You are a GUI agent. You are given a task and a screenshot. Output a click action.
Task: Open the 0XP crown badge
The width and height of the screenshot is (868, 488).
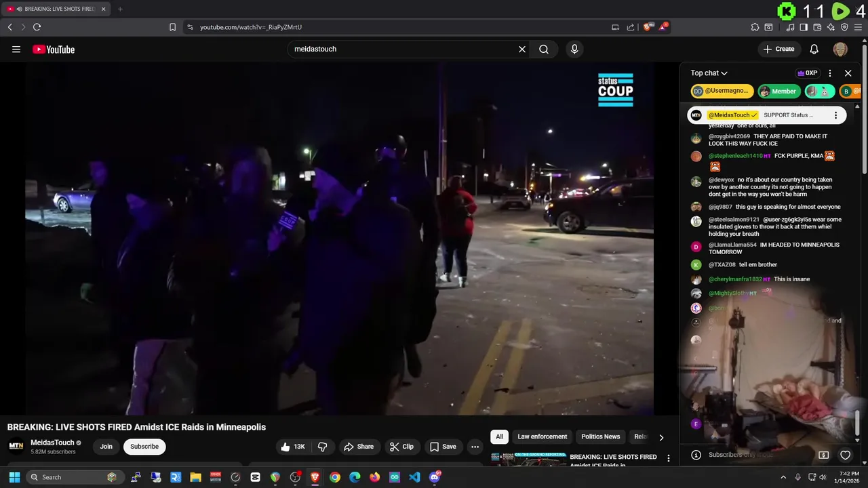[807, 73]
